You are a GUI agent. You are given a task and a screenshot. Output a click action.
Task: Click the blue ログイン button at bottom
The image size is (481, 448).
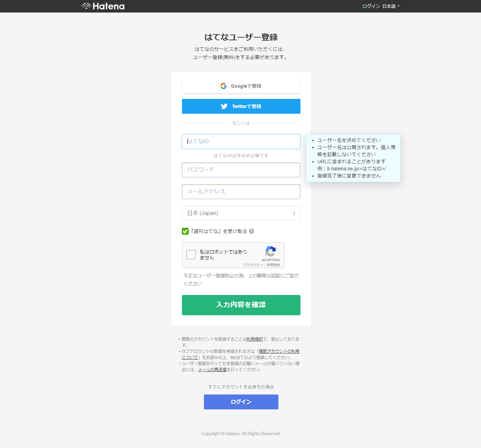point(241,402)
